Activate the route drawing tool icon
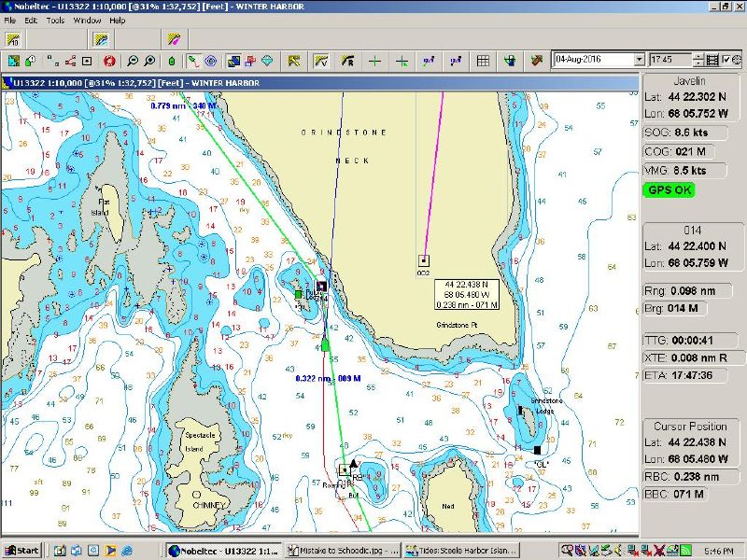Screen dimensions: 747x560 [193, 61]
